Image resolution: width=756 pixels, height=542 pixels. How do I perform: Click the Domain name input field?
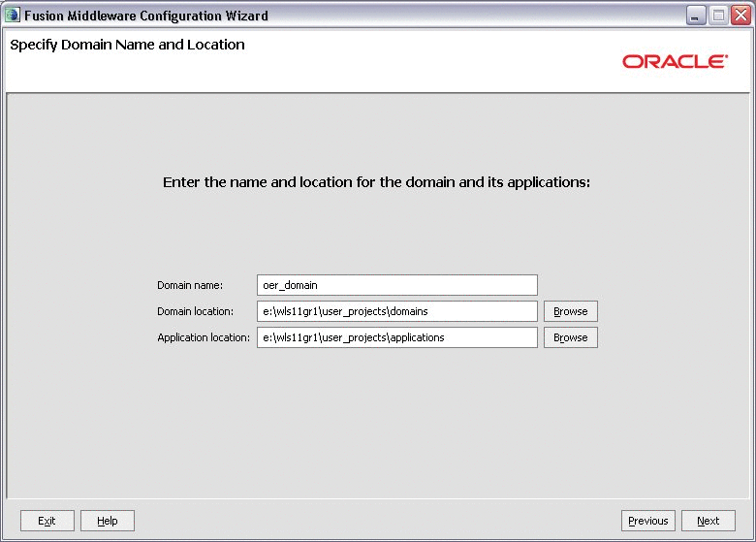click(x=396, y=285)
